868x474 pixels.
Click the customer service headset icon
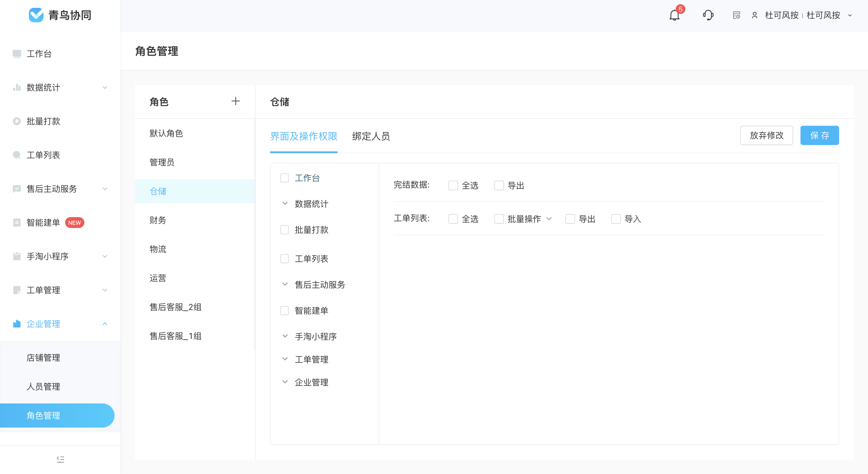(708, 15)
